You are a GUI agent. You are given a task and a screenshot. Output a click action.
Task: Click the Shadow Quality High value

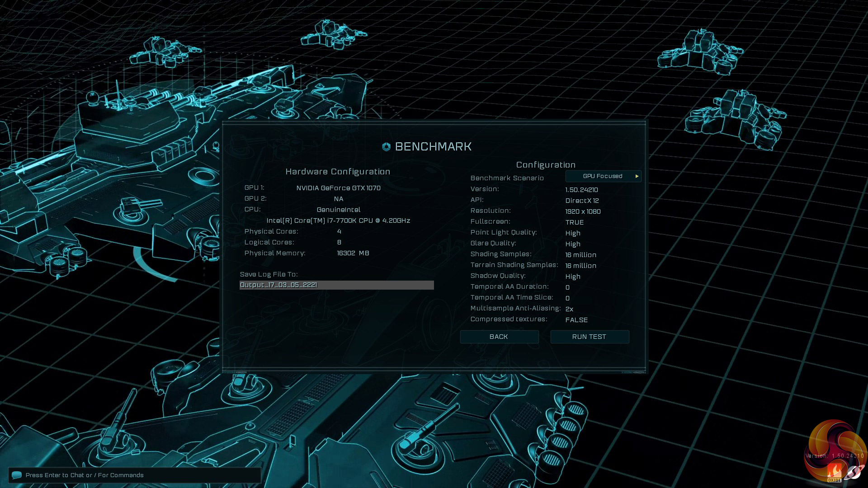coord(573,277)
